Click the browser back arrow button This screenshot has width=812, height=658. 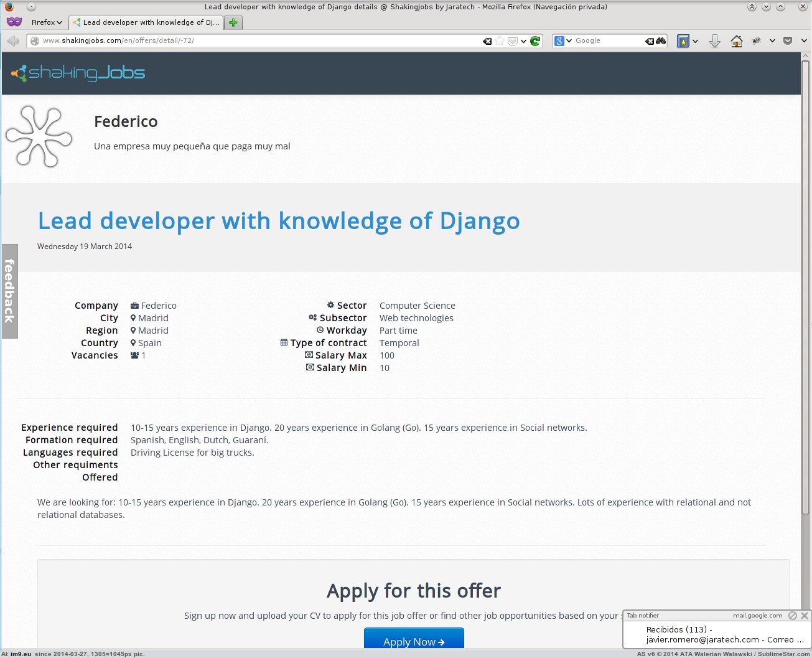coord(12,41)
